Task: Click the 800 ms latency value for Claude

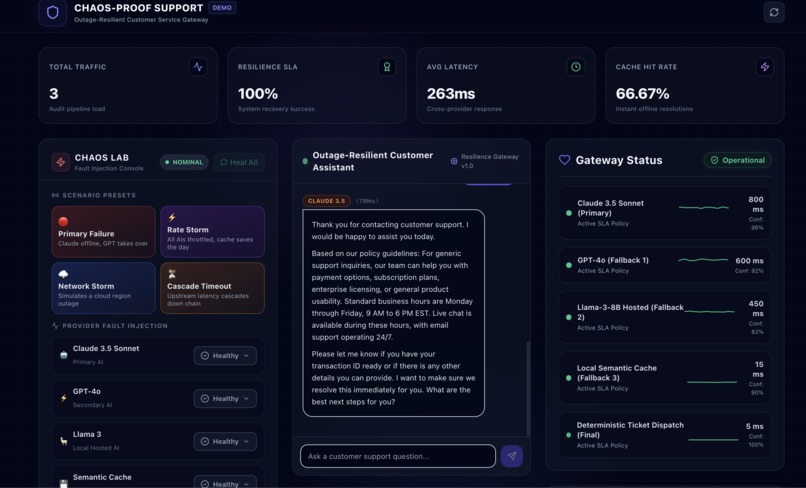Action: [x=755, y=204]
